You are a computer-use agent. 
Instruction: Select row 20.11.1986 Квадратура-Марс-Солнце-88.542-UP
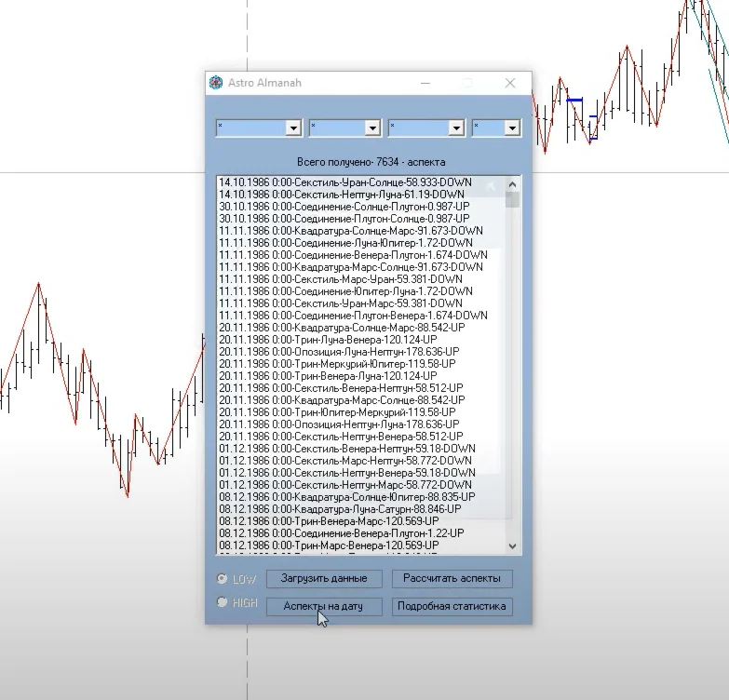pos(361,399)
